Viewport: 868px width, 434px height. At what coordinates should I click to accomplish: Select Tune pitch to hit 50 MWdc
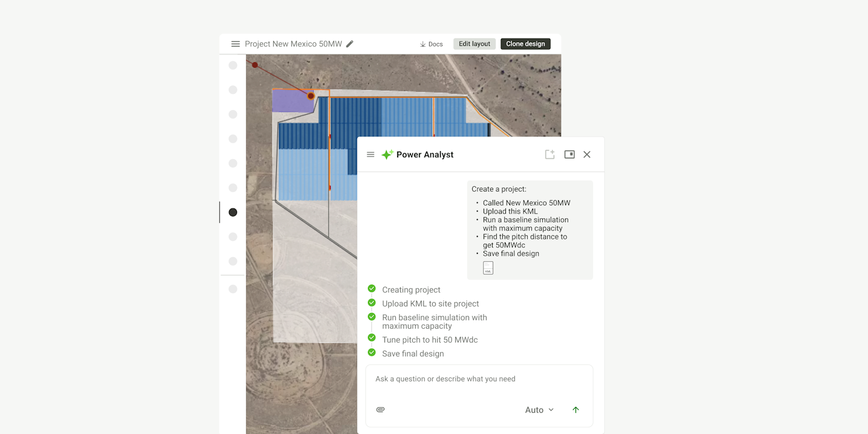tap(430, 340)
